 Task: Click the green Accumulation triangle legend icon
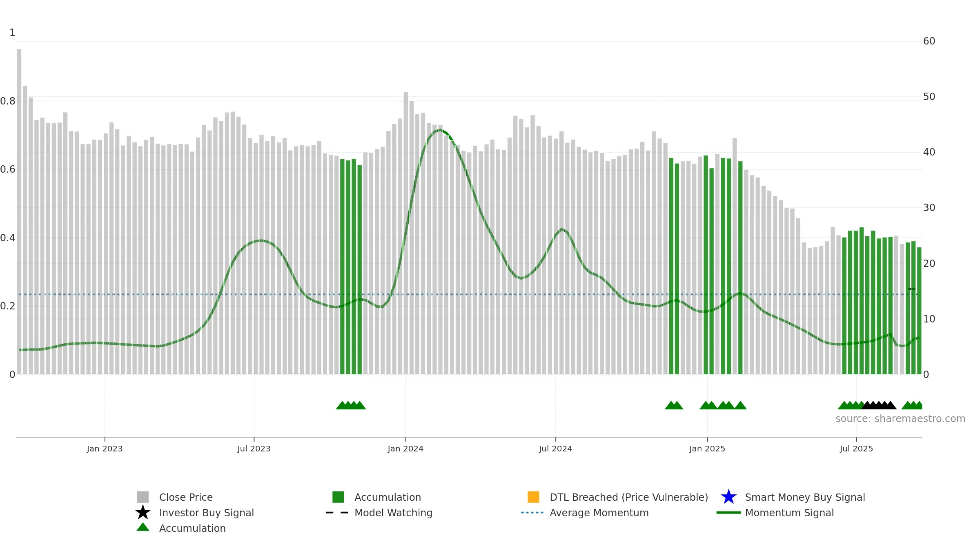tap(143, 527)
